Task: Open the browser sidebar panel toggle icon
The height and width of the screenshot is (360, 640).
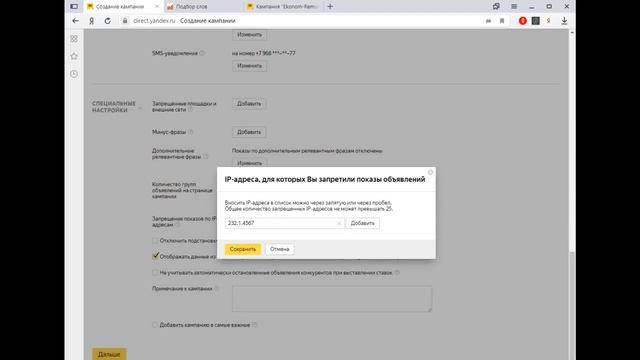Action: pyautogui.click(x=74, y=7)
